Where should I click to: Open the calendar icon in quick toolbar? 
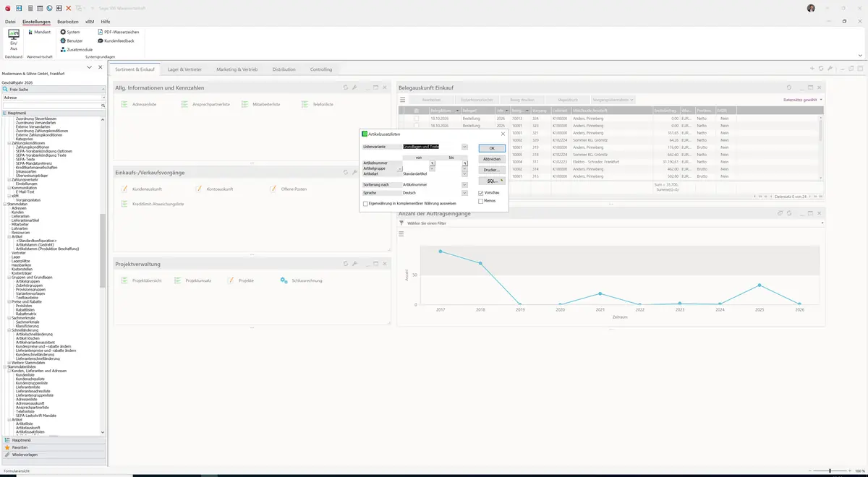[x=40, y=8]
